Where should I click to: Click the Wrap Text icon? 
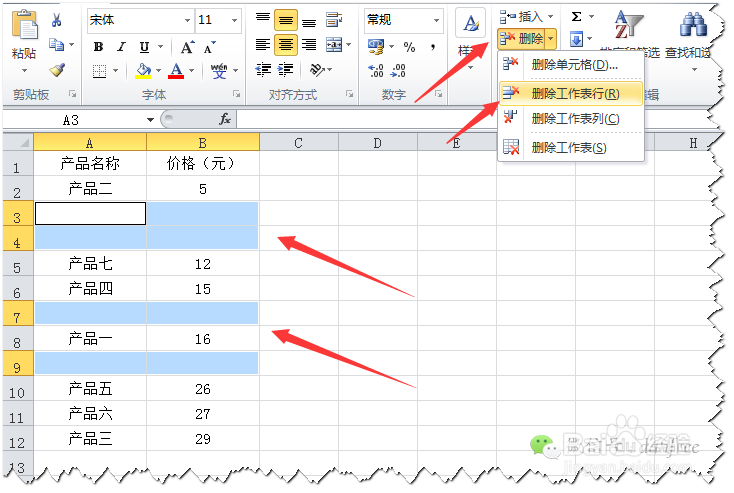(x=334, y=20)
